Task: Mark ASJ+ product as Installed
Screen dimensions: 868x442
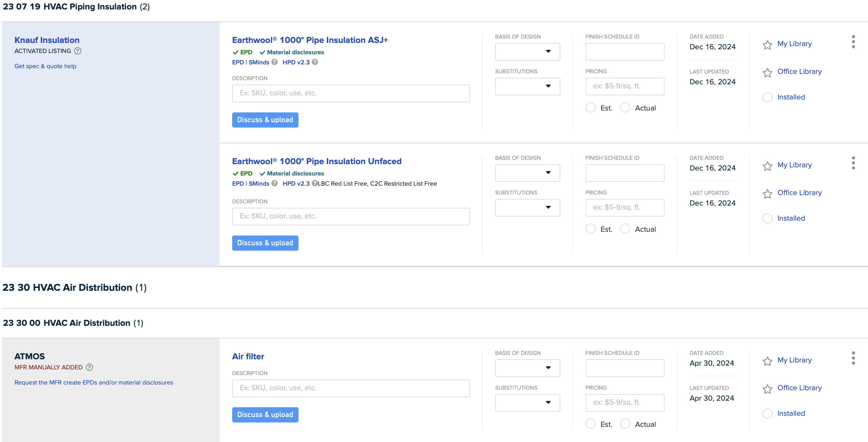Action: pos(767,97)
